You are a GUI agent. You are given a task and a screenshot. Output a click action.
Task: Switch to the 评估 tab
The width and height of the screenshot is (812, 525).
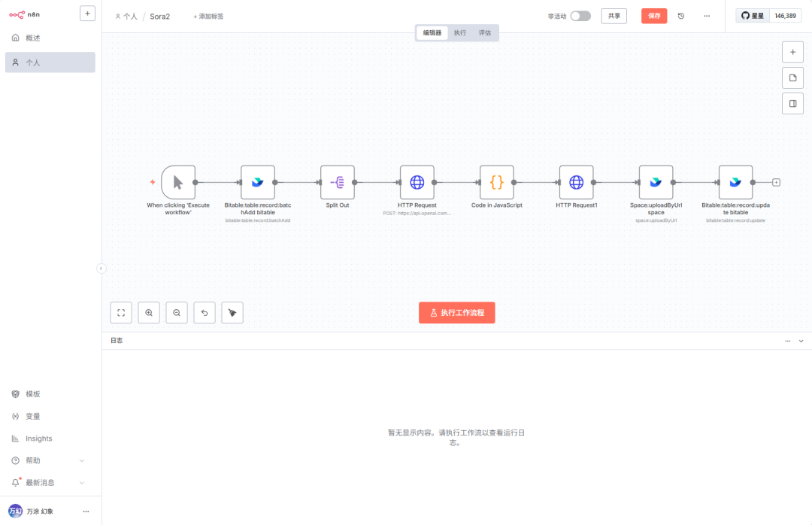tap(485, 33)
